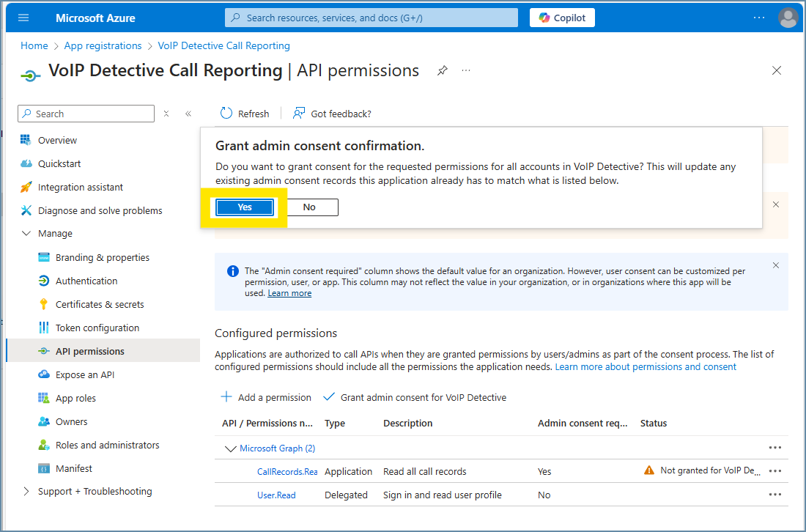Click the Owners people icon
806x532 pixels.
click(x=44, y=421)
